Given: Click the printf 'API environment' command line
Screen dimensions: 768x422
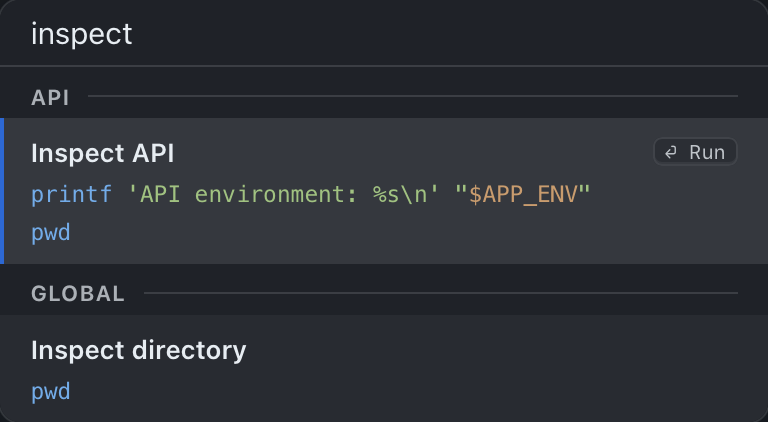Looking at the screenshot, I should (311, 194).
